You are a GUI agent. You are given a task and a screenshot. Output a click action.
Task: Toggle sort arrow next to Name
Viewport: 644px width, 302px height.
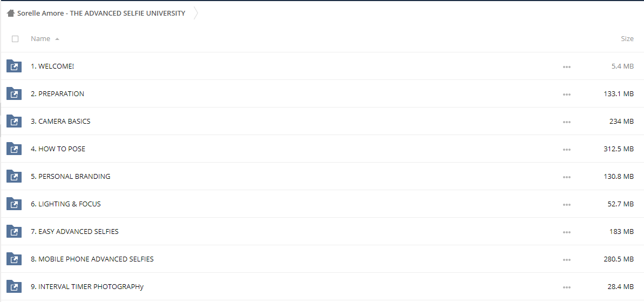tap(57, 39)
